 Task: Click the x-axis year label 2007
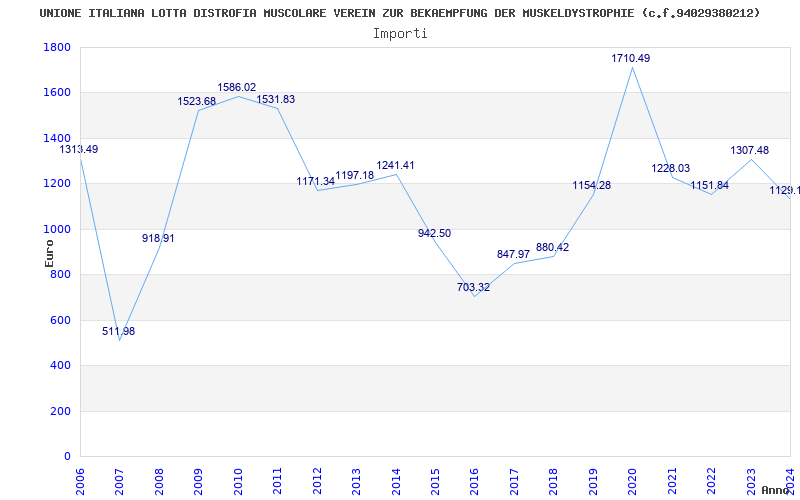point(120,481)
